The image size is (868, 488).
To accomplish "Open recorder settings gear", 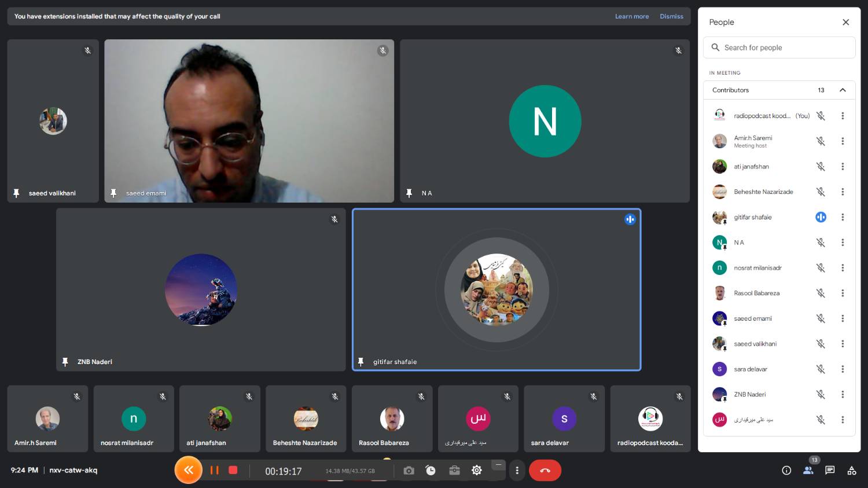I will [x=477, y=471].
